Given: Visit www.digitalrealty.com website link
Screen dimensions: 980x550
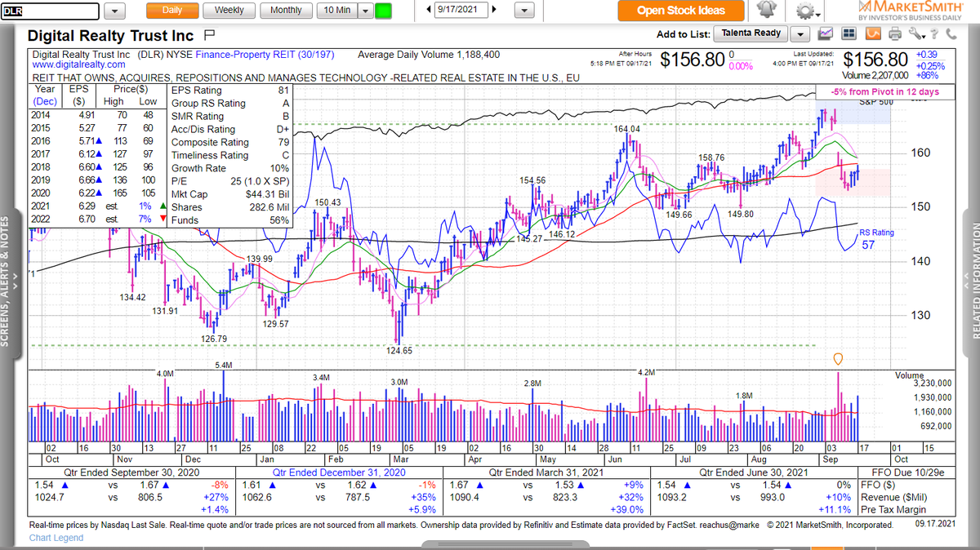Looking at the screenshot, I should click(78, 64).
